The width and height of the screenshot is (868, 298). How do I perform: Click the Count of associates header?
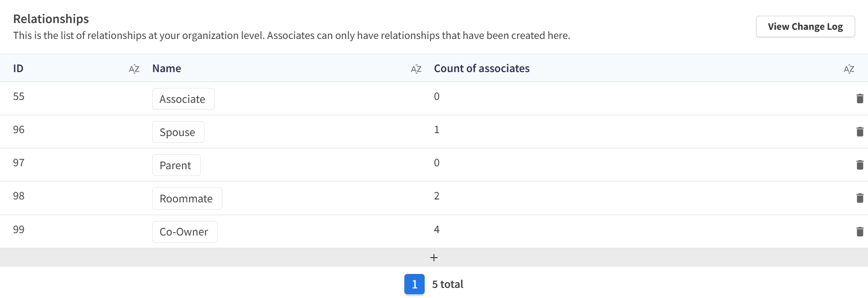pos(481,68)
